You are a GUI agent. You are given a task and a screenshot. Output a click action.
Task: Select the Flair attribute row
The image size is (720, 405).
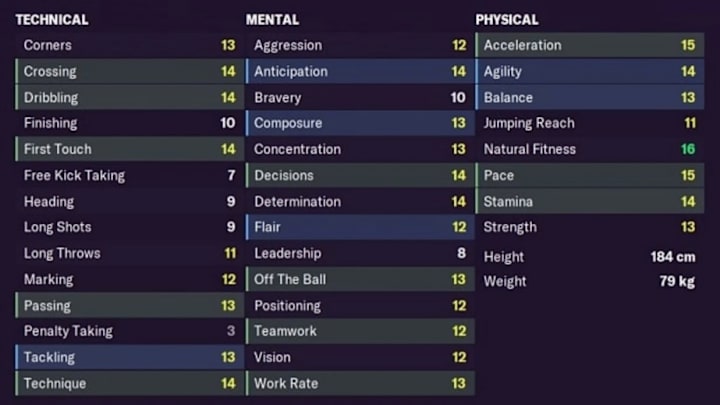point(360,227)
